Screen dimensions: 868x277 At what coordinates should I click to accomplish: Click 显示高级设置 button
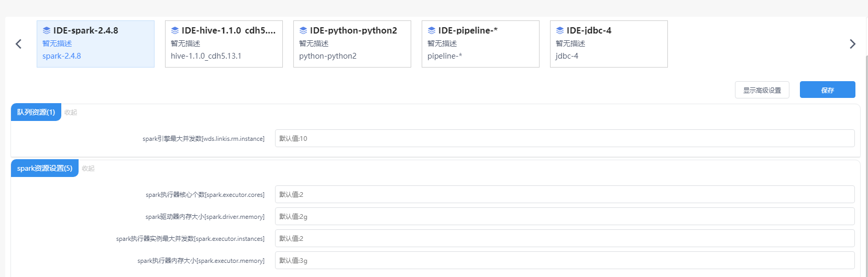762,90
